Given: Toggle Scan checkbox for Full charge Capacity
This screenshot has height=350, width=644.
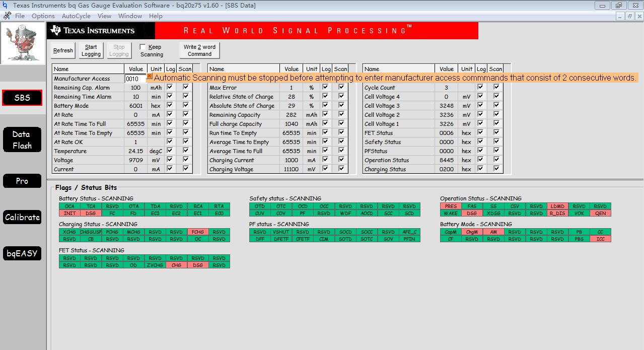Looking at the screenshot, I should (x=341, y=123).
